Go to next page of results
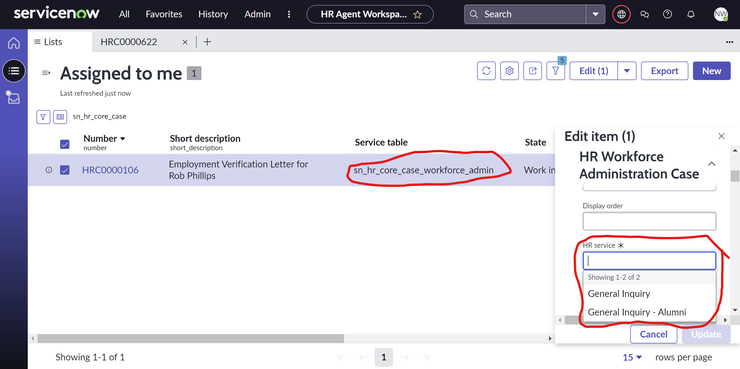Screen dimensions: 740x369 (404, 357)
